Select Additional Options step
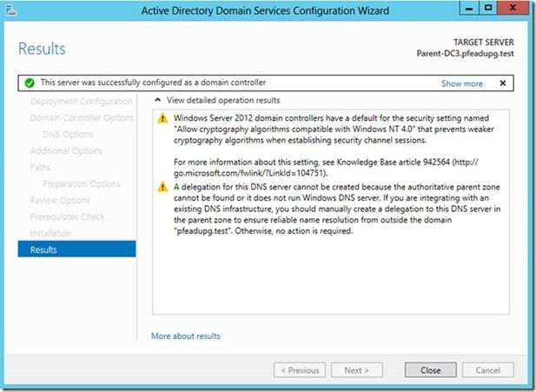 [x=66, y=150]
